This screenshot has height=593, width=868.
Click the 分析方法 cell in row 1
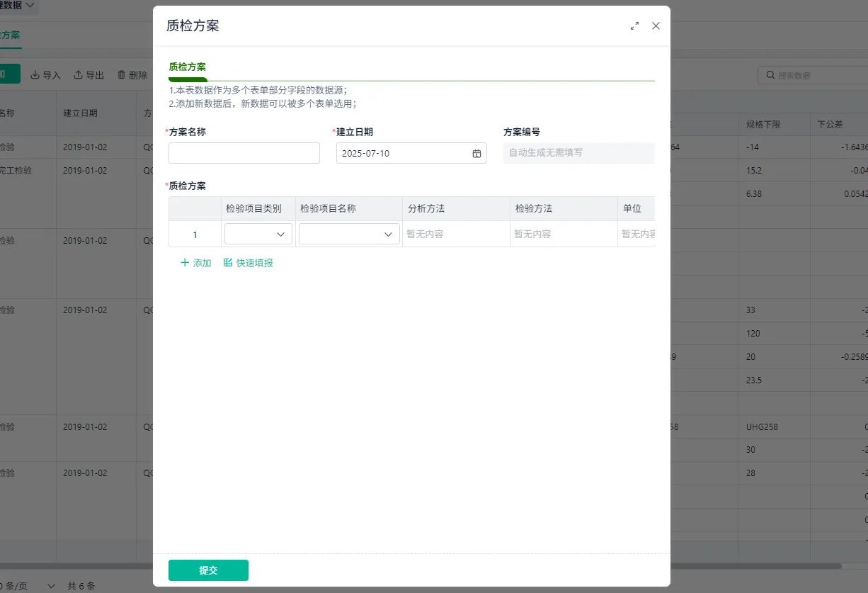point(457,234)
